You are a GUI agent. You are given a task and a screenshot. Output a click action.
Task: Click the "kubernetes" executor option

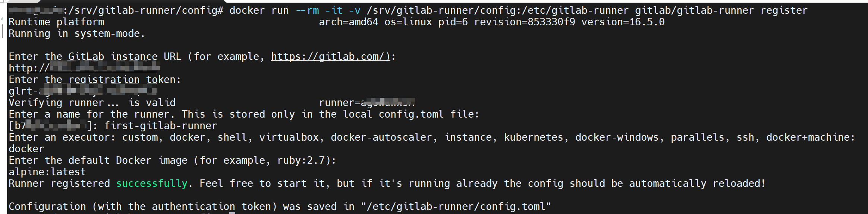click(533, 137)
